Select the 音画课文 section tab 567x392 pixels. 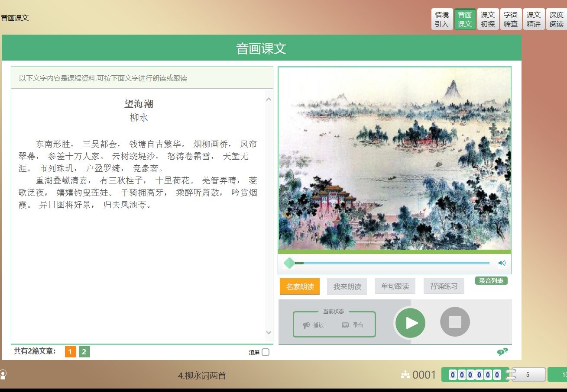(x=465, y=19)
